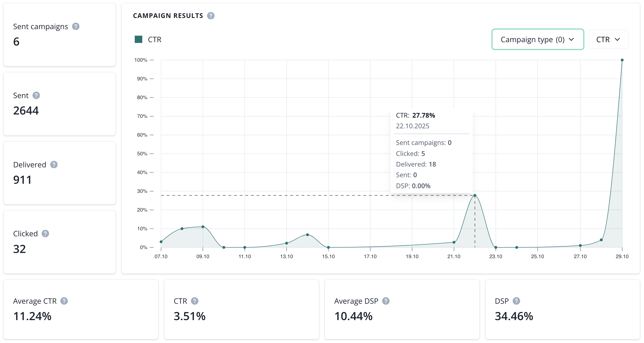Click the data point at 14.10 peak
644x343 pixels.
click(x=307, y=235)
